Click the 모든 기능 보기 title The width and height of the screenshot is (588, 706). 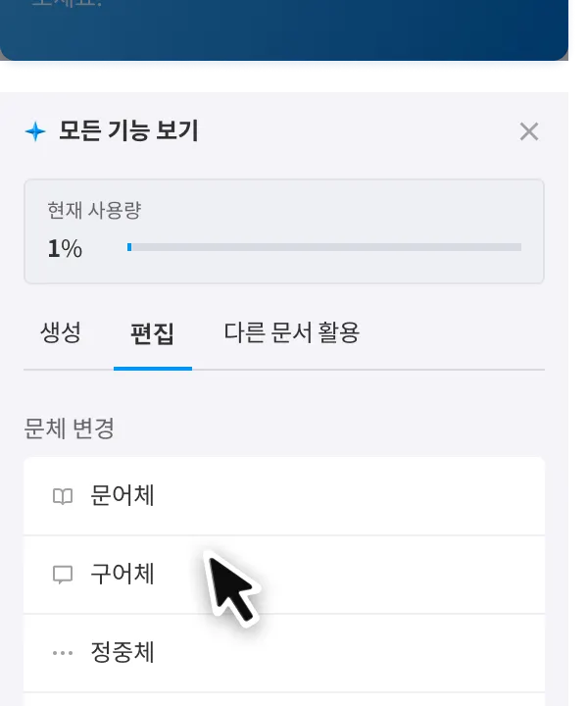128,131
